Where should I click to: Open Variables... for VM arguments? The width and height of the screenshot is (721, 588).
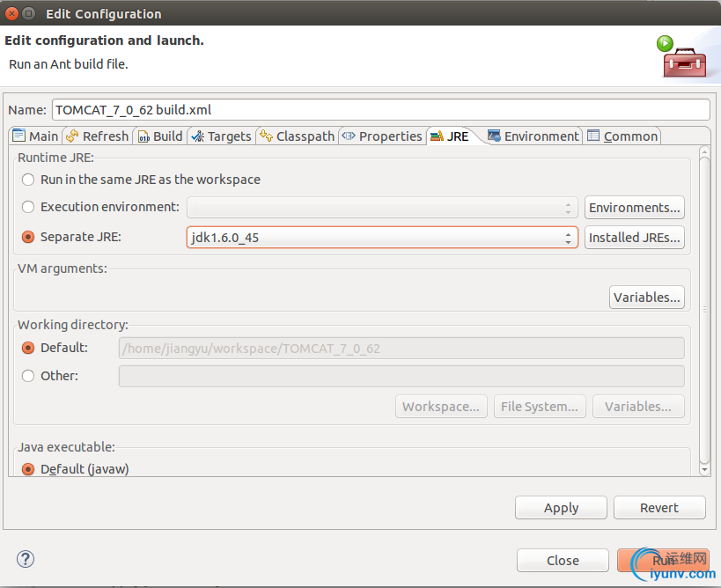(646, 298)
